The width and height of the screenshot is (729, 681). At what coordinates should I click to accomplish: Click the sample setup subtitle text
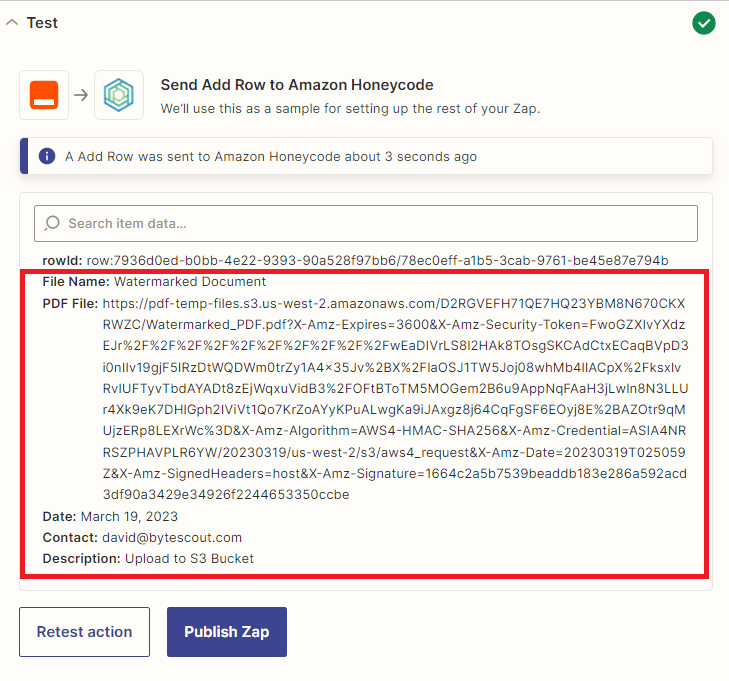[x=350, y=108]
